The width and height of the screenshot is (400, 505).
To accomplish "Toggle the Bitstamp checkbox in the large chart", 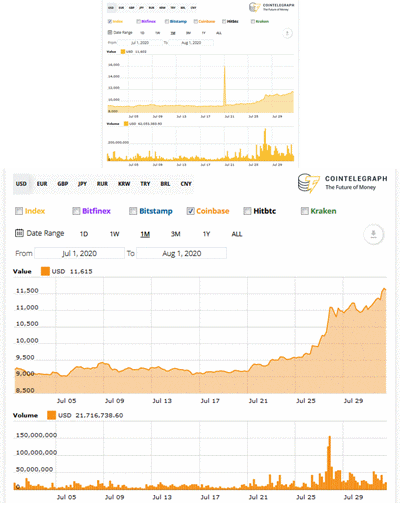I will point(133,211).
